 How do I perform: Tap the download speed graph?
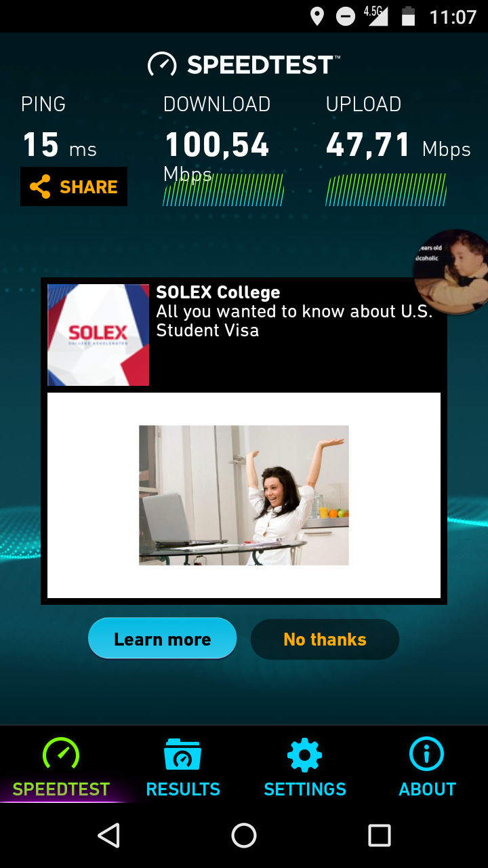[224, 190]
